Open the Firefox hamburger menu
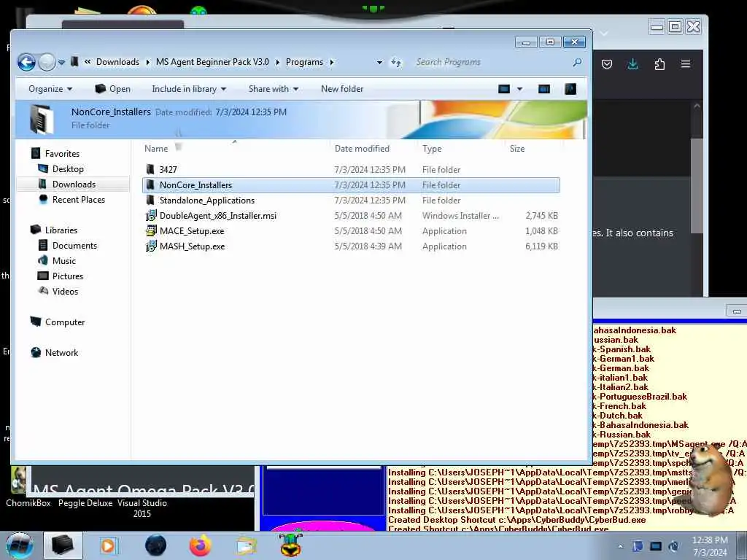Viewport: 747px width, 560px height. tap(686, 64)
